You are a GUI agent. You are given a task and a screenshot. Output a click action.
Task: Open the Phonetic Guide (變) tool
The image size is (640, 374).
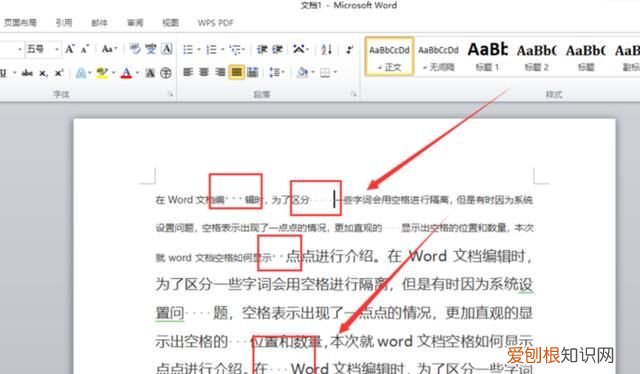tap(151, 49)
